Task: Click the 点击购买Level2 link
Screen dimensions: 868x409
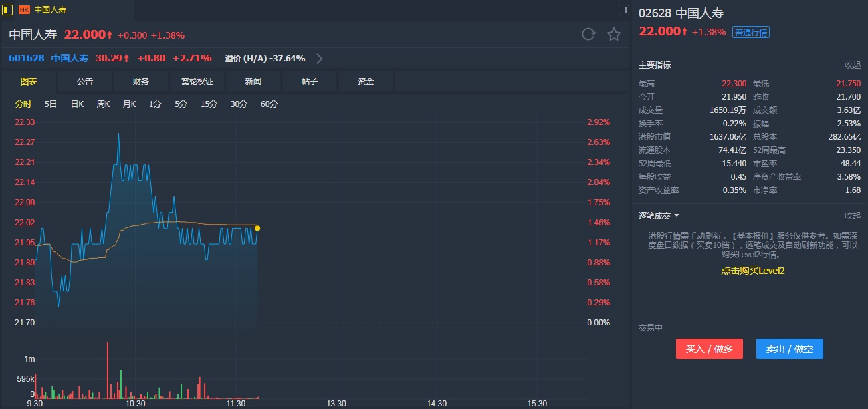Action: click(x=752, y=271)
